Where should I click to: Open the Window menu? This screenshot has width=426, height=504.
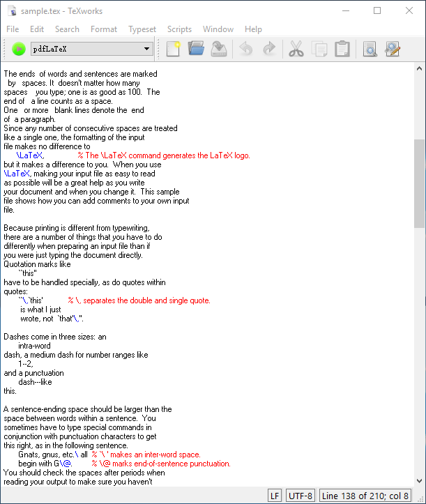(218, 29)
